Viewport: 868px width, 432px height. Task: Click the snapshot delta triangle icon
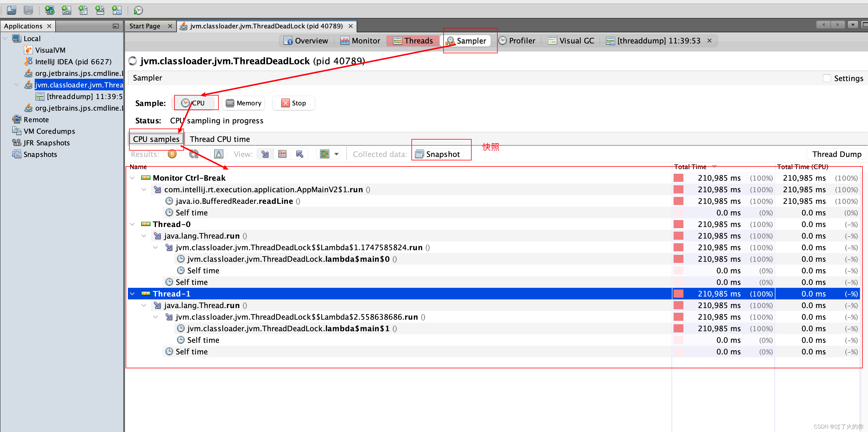click(x=219, y=154)
